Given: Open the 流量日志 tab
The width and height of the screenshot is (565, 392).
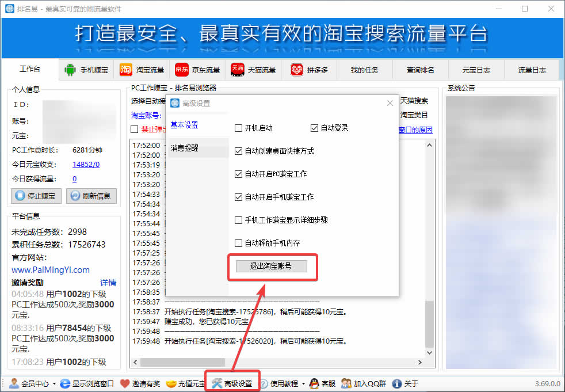Looking at the screenshot, I should 532,70.
